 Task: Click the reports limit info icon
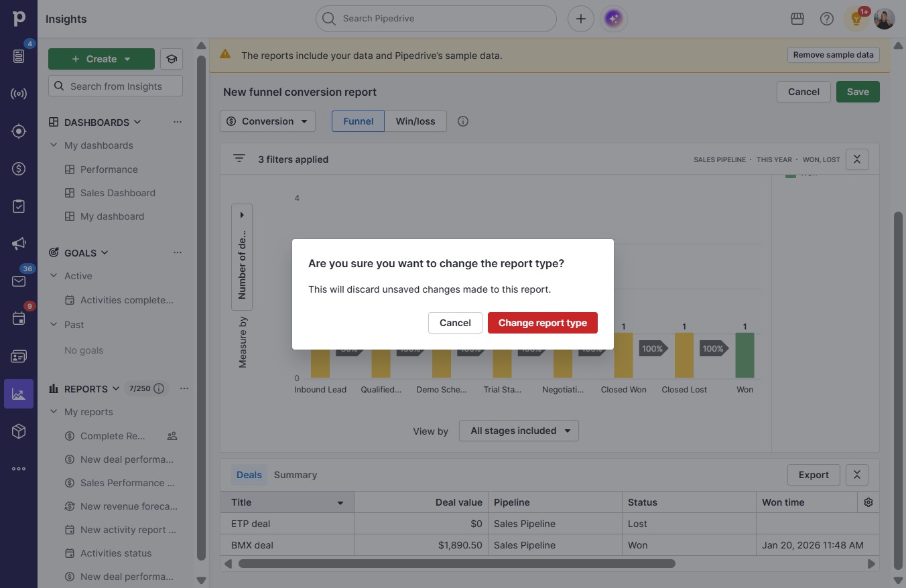[159, 388]
